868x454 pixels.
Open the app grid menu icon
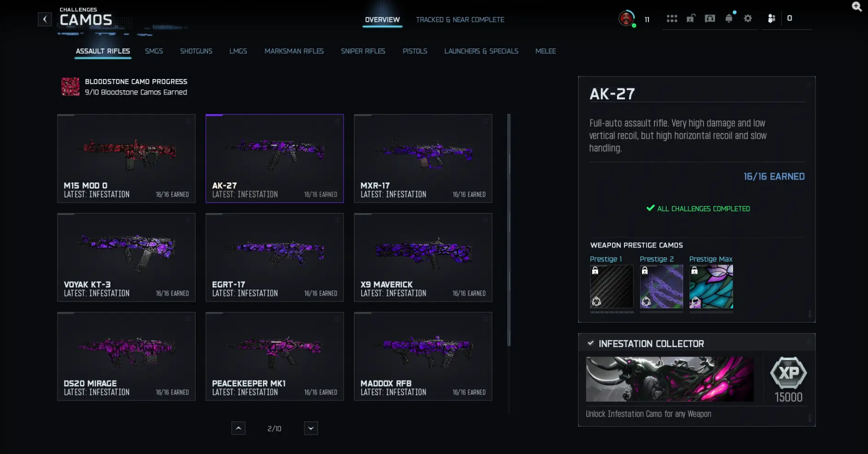click(672, 18)
